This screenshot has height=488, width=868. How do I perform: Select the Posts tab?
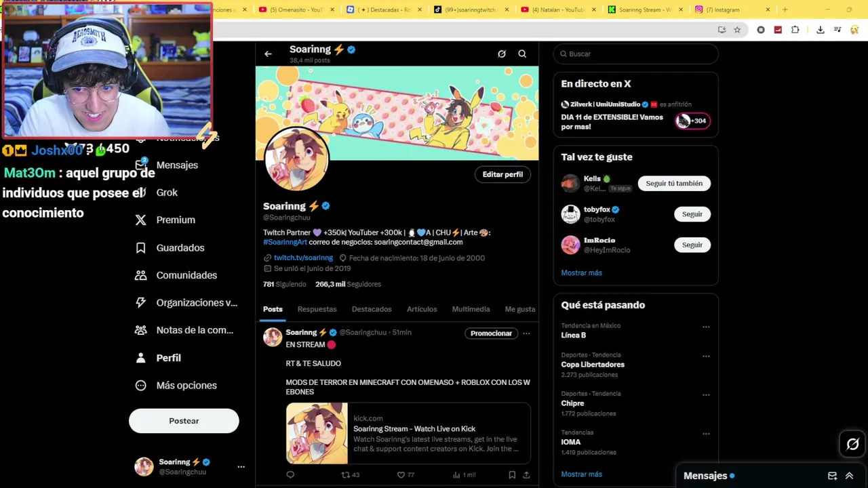273,309
